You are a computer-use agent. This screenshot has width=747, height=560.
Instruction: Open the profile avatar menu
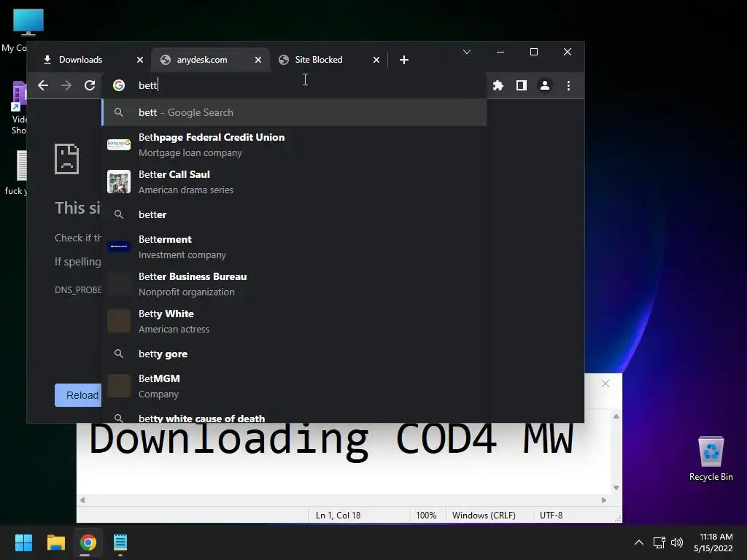tap(544, 85)
